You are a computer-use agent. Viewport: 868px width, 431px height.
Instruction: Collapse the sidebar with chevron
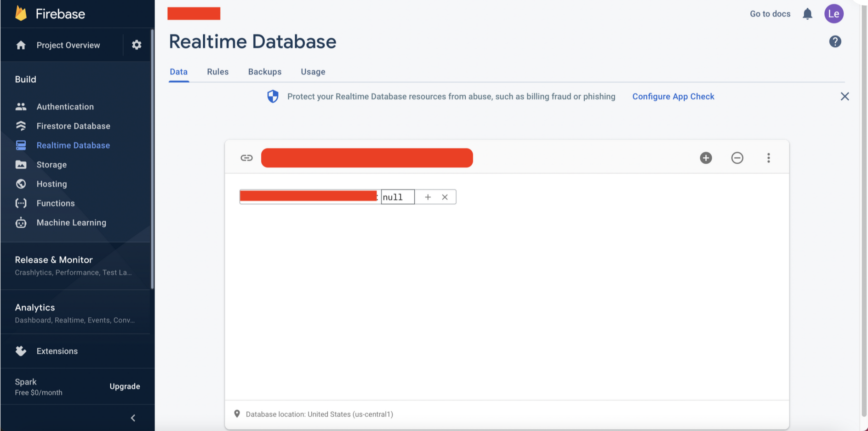133,418
